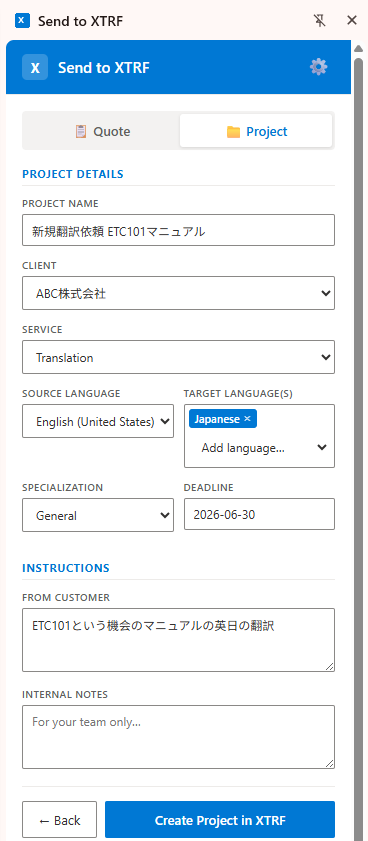This screenshot has width=368, height=841.
Task: Open the Source Language dropdown
Action: tap(98, 421)
